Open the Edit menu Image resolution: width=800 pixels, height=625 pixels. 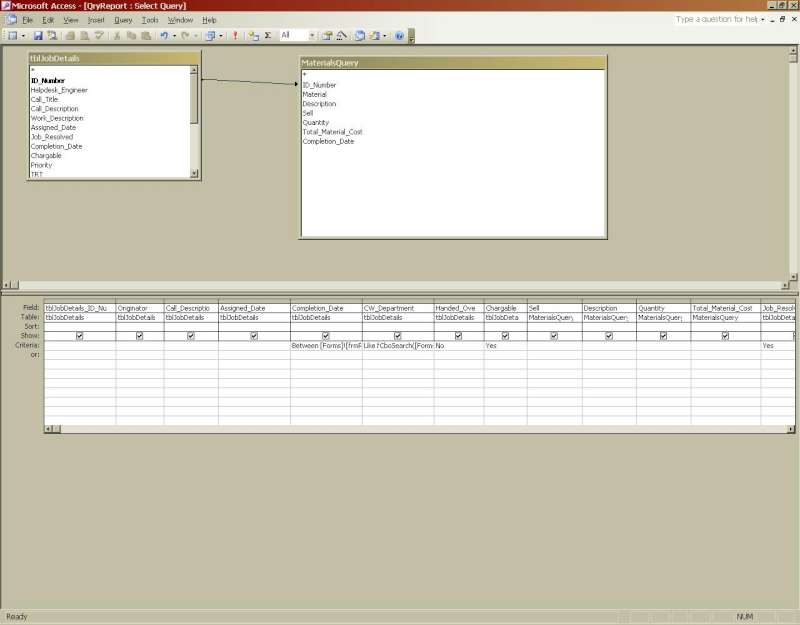click(x=48, y=20)
